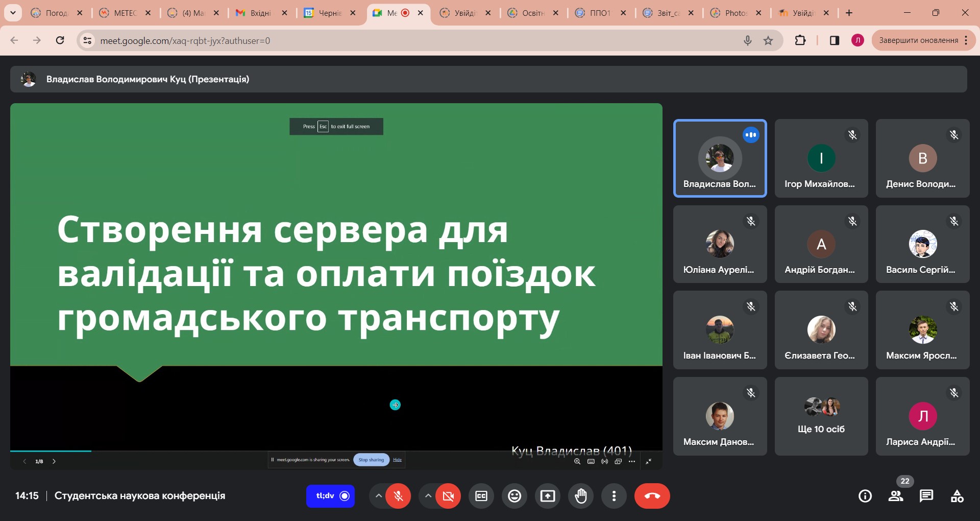Close the Photos tab

pos(758,13)
